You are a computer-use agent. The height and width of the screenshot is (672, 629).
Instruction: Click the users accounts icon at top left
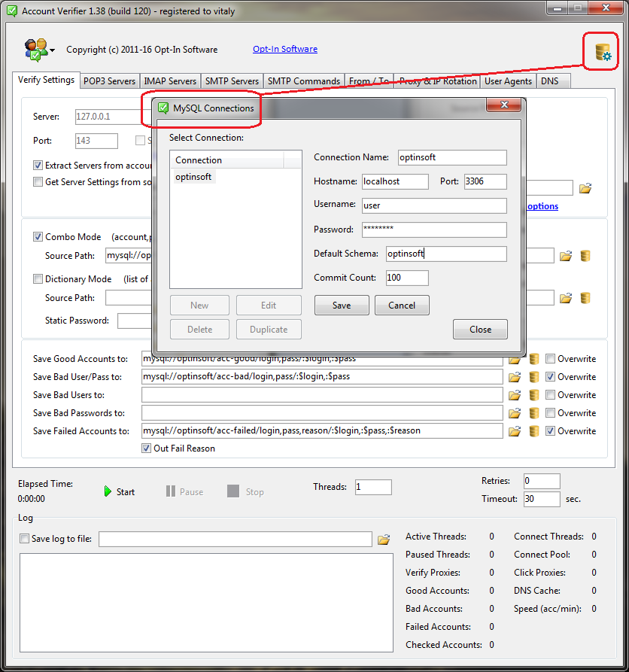[x=35, y=50]
